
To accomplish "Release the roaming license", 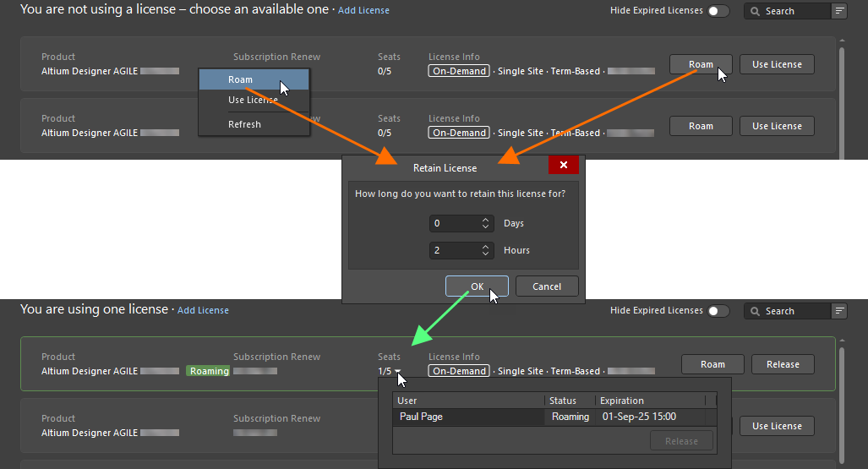I will point(783,364).
